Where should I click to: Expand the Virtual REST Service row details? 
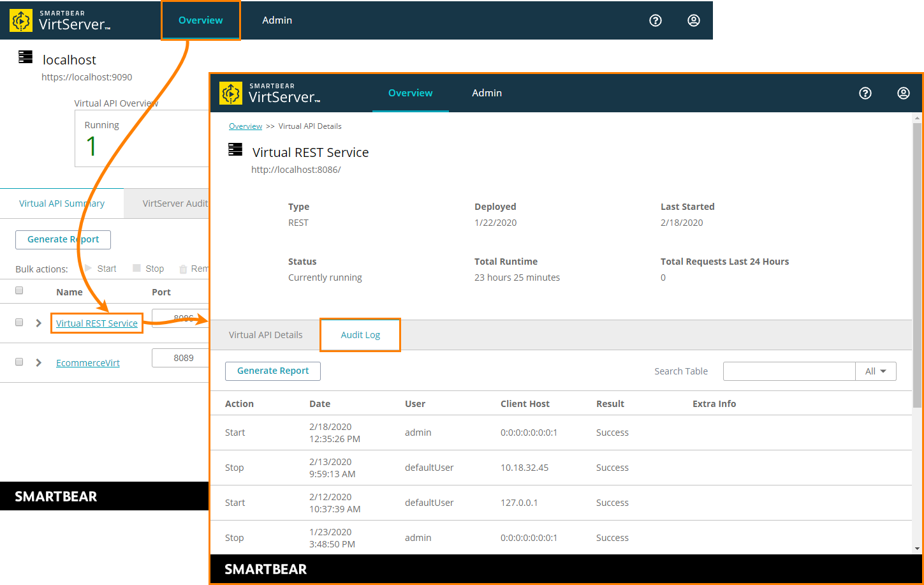tap(38, 322)
